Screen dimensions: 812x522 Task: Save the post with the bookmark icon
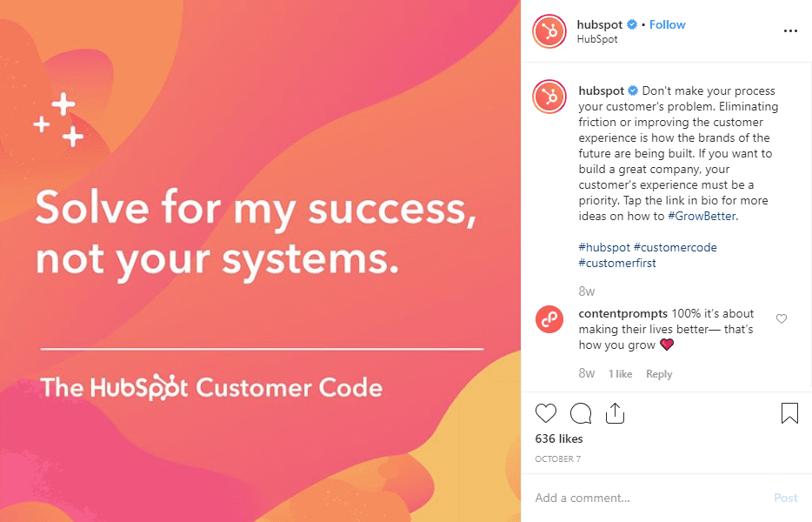[x=789, y=413]
